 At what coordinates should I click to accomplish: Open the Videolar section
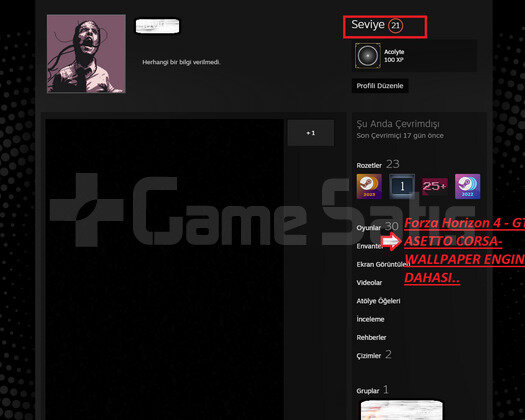369,283
